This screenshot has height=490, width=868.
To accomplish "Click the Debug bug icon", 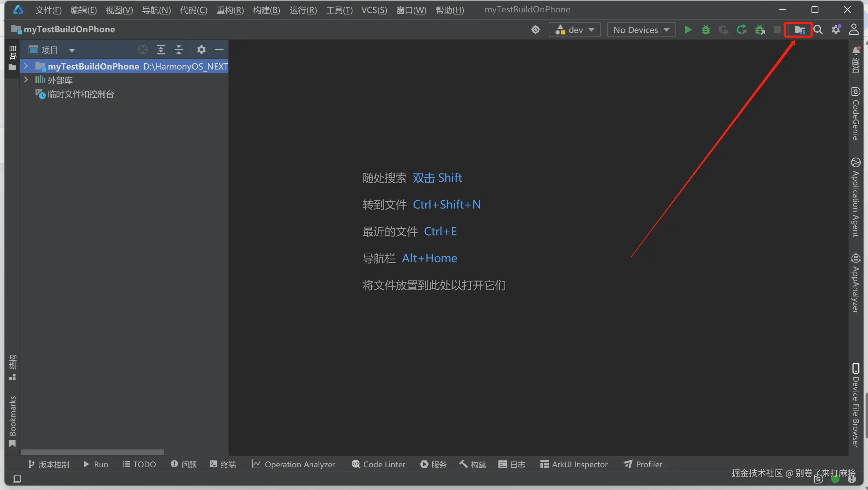I will pyautogui.click(x=705, y=30).
